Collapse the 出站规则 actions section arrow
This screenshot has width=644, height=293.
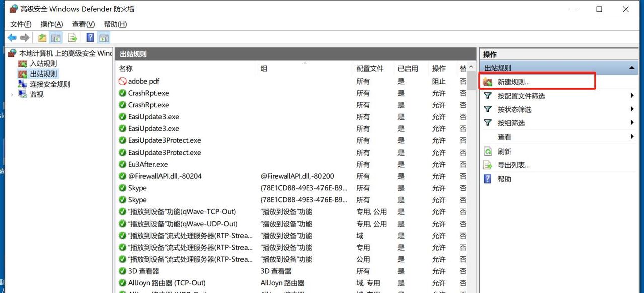click(x=632, y=68)
